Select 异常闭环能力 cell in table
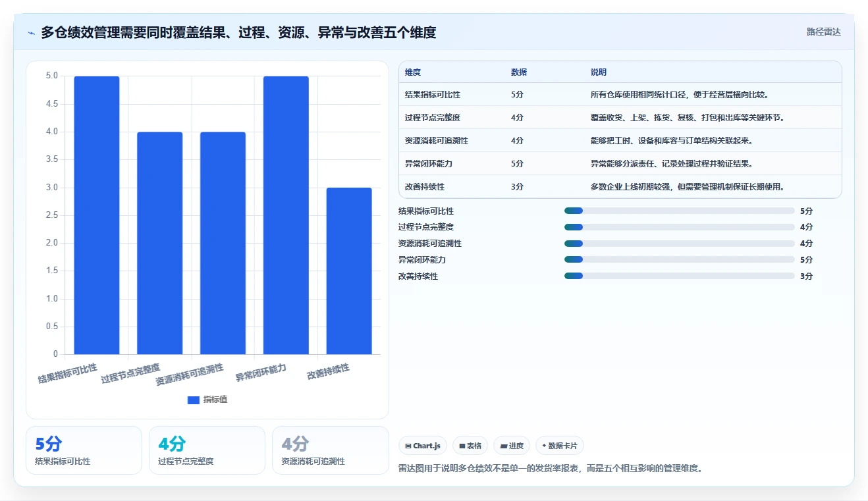 428,164
